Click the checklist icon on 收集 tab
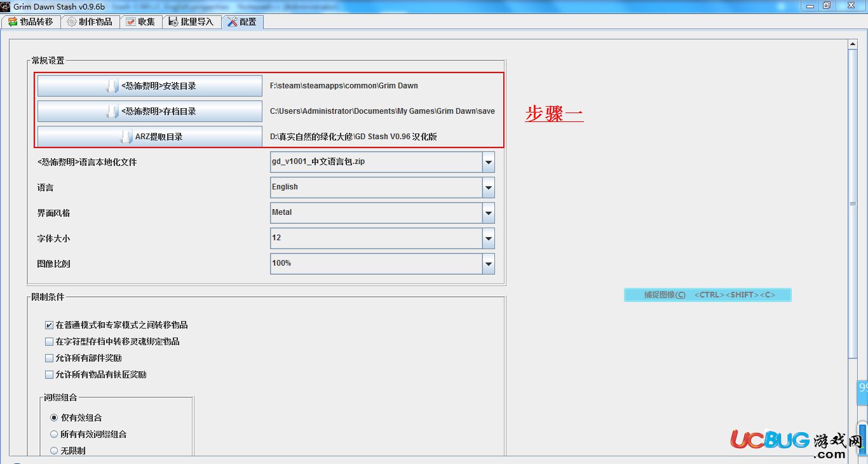 [130, 22]
